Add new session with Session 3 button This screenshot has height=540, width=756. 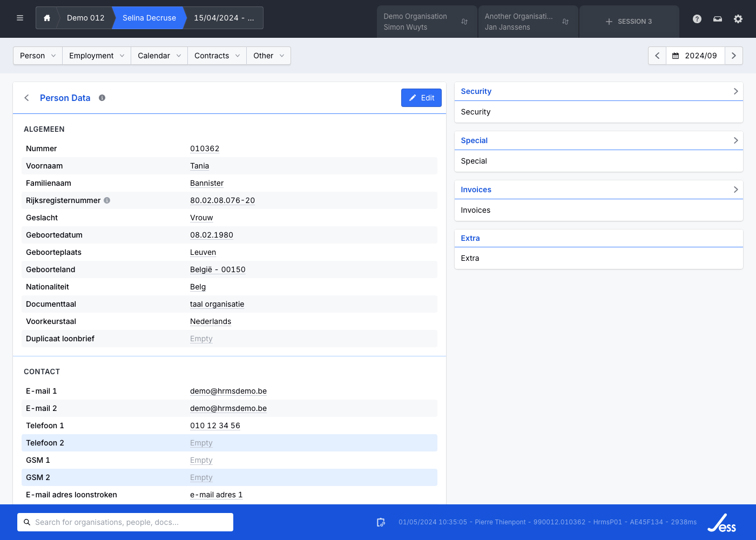(x=629, y=22)
